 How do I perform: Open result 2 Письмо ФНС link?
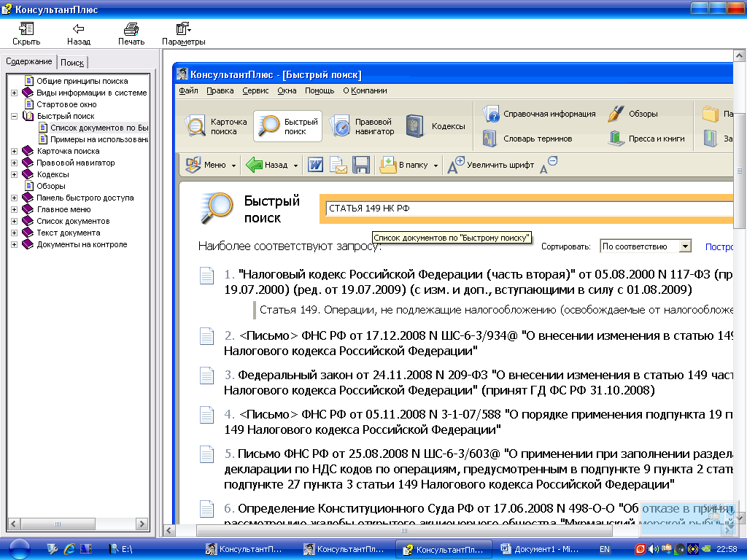(x=478, y=343)
